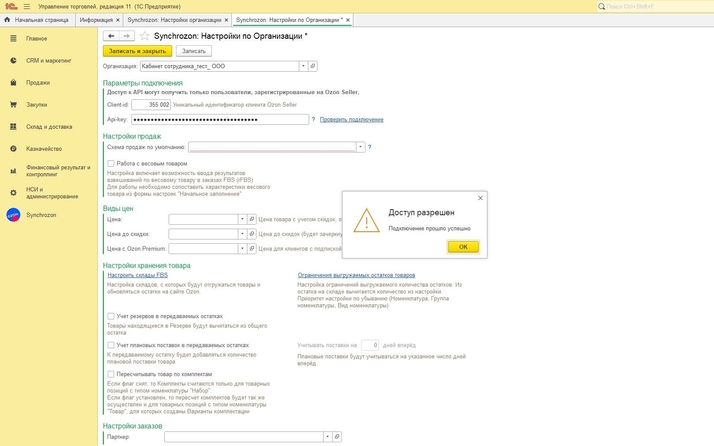Check Пересчитывать товар по комплектам
Image resolution: width=714 pixels, height=446 pixels.
[x=110, y=374]
